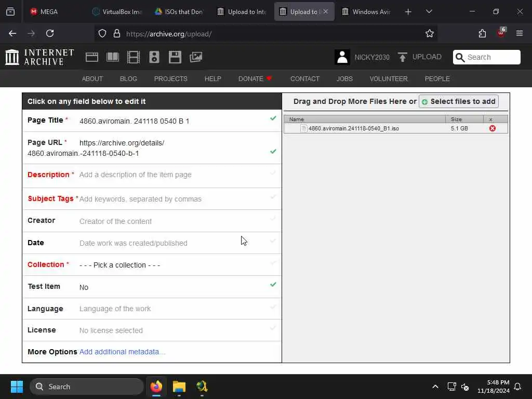Click the address bar URL archive.org/upload
The width and height of the screenshot is (532, 399).
[169, 34]
